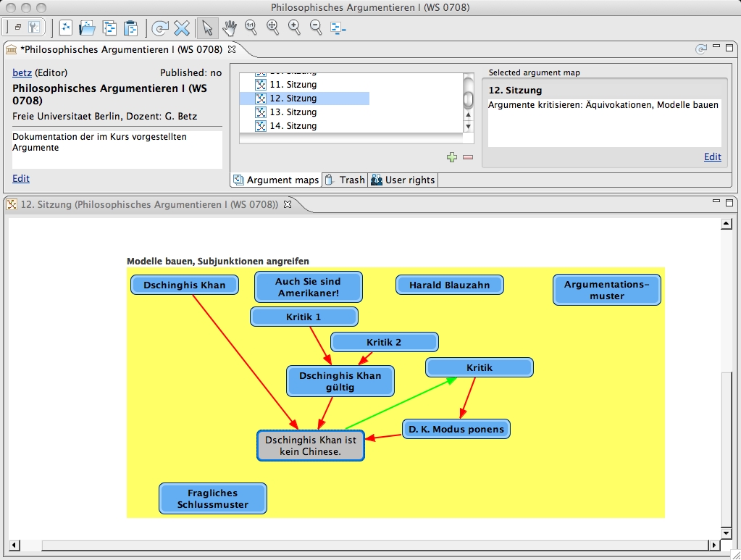Screen dimensions: 741x560
Task: Select the grey Dschinghis Khan ist kein Chinese node
Action: 311,445
